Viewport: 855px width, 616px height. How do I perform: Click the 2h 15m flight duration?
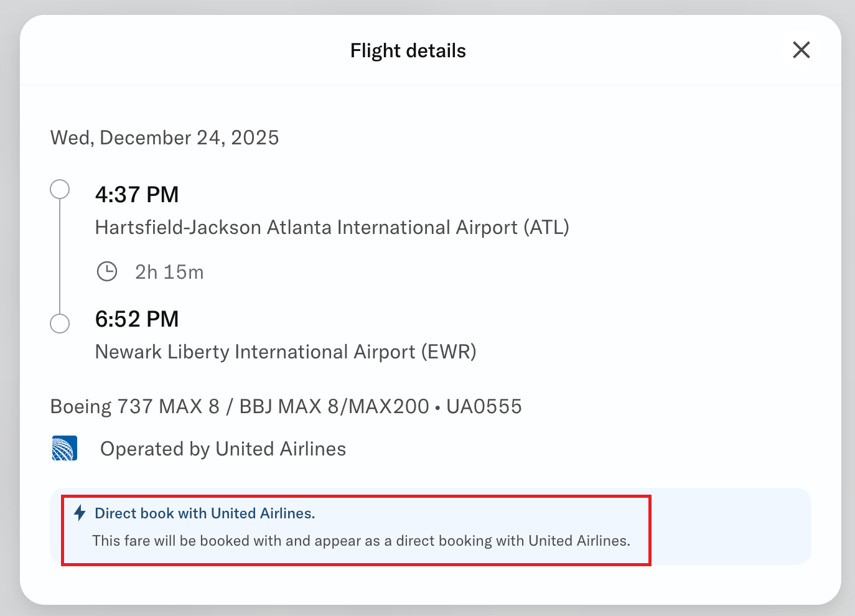(169, 272)
